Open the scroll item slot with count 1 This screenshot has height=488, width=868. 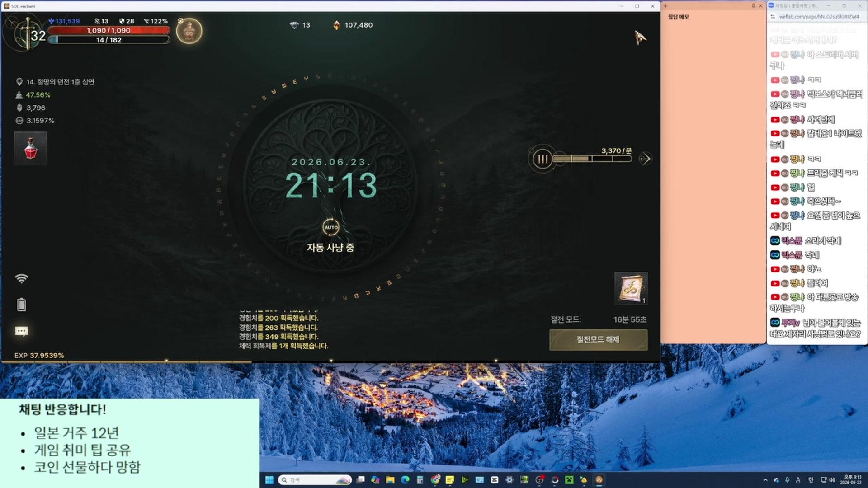click(x=631, y=288)
